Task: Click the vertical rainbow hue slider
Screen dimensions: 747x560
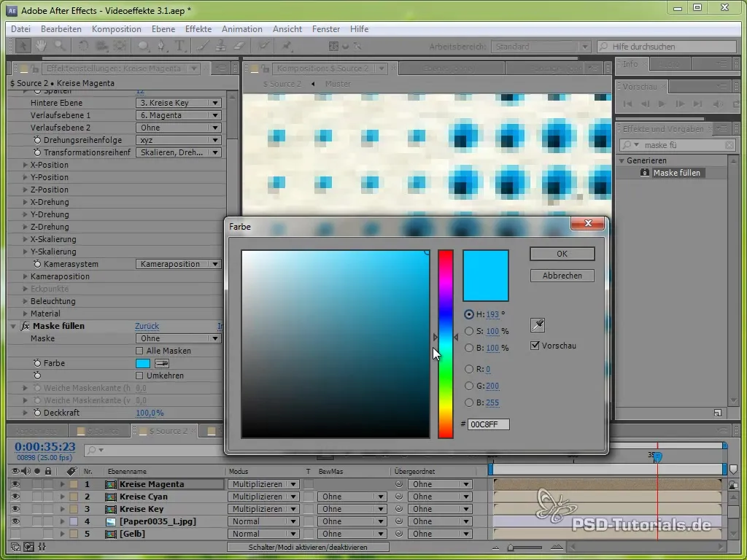Action: click(x=446, y=344)
